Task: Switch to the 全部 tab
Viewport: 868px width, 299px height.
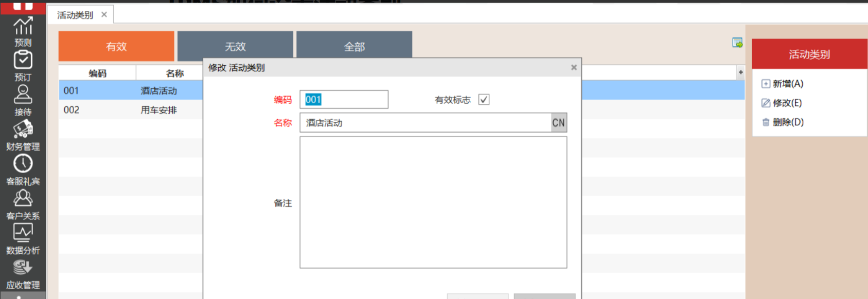Action: point(354,47)
